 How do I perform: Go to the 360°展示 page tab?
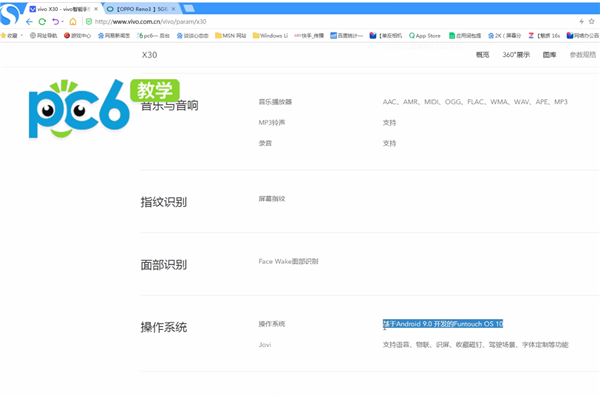(516, 55)
